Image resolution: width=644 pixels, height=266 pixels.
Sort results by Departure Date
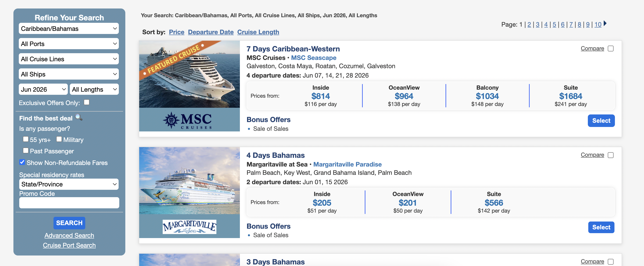click(x=211, y=32)
